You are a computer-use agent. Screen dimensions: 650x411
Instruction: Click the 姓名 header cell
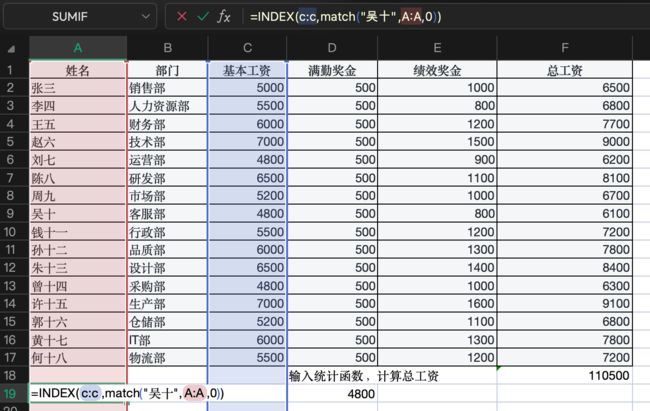pos(78,70)
